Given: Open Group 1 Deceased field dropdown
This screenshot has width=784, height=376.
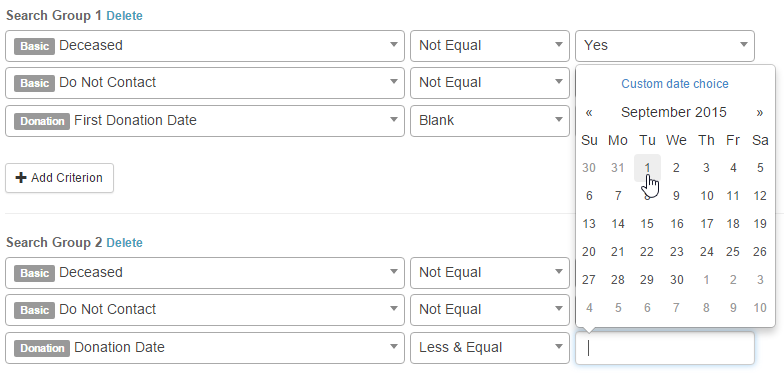Looking at the screenshot, I should click(205, 46).
